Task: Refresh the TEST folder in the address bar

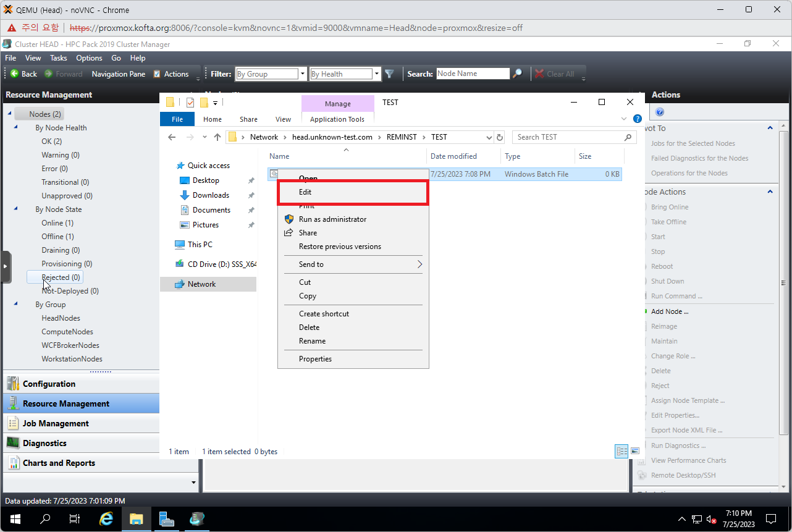Action: point(500,137)
